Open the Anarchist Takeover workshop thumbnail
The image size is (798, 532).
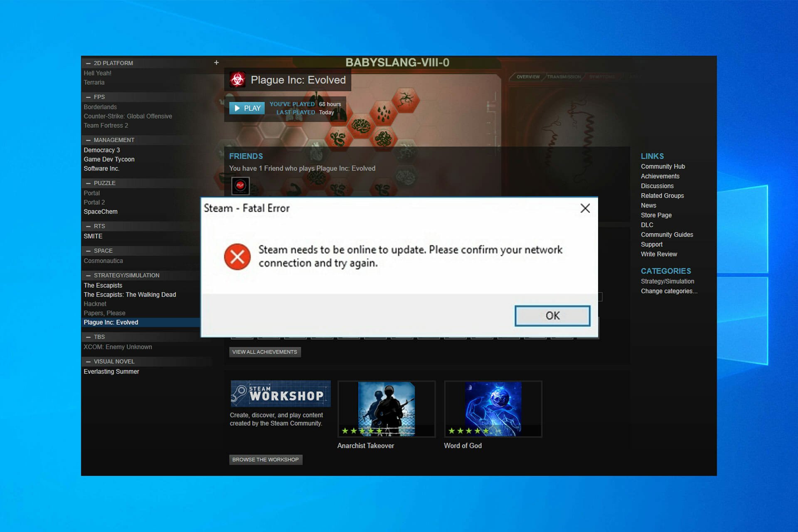point(387,409)
